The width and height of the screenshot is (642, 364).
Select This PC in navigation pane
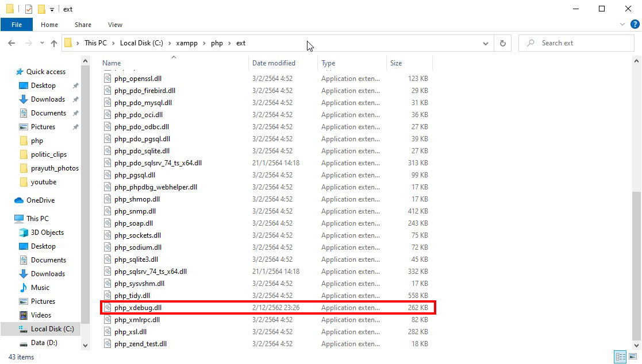click(38, 218)
